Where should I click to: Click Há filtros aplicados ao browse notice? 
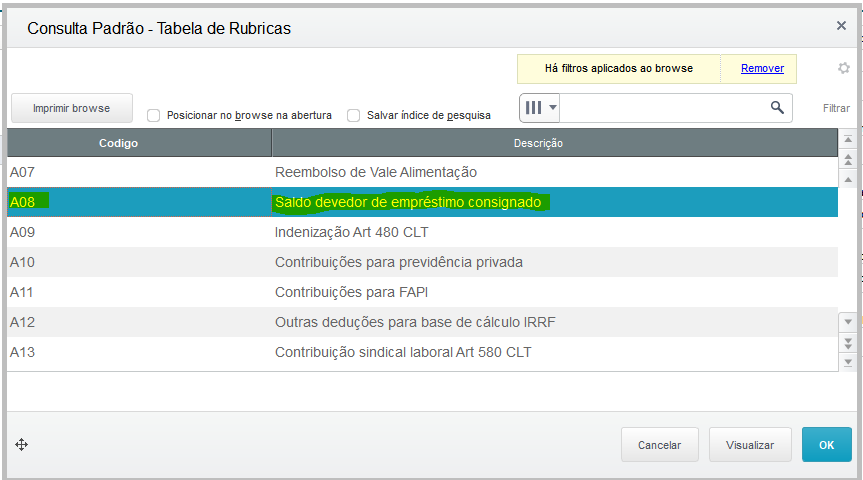(x=619, y=68)
